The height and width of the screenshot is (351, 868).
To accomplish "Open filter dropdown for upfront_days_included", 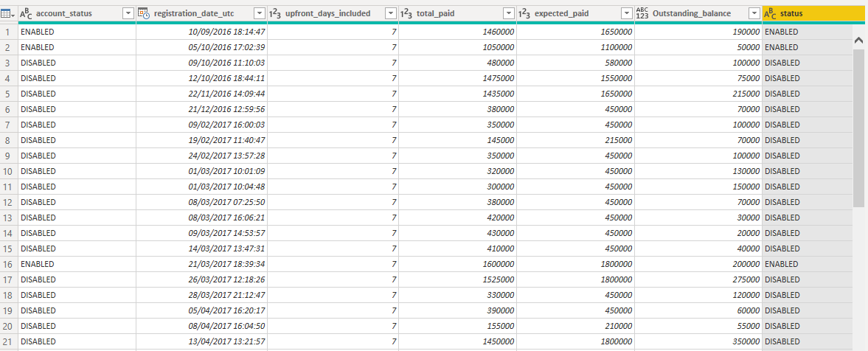I will [x=391, y=13].
